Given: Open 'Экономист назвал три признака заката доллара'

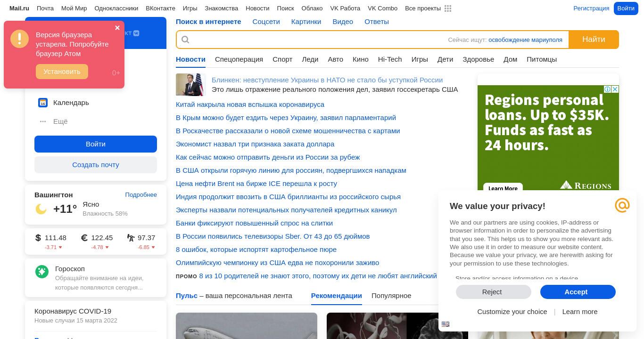Looking at the screenshot, I should pyautogui.click(x=255, y=144).
